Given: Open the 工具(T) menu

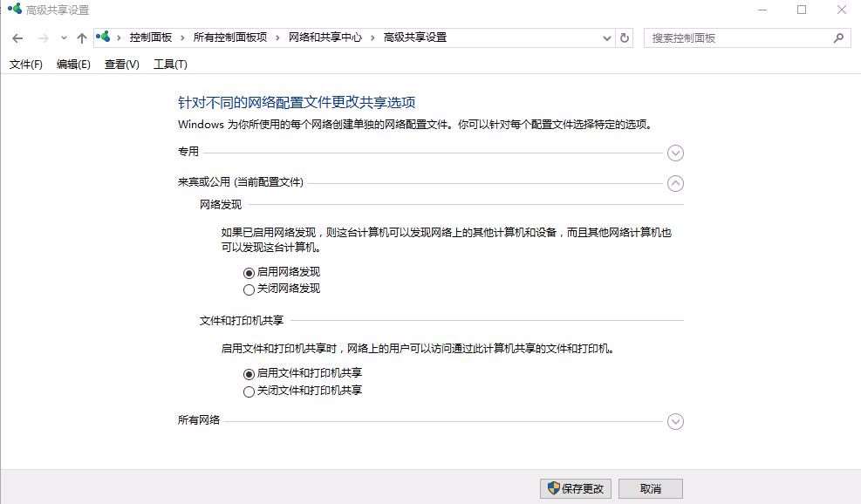Looking at the screenshot, I should click(x=170, y=65).
